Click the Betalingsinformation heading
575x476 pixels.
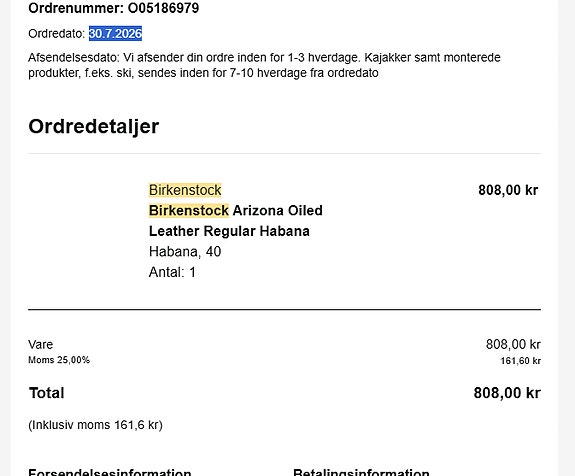pyautogui.click(x=361, y=472)
